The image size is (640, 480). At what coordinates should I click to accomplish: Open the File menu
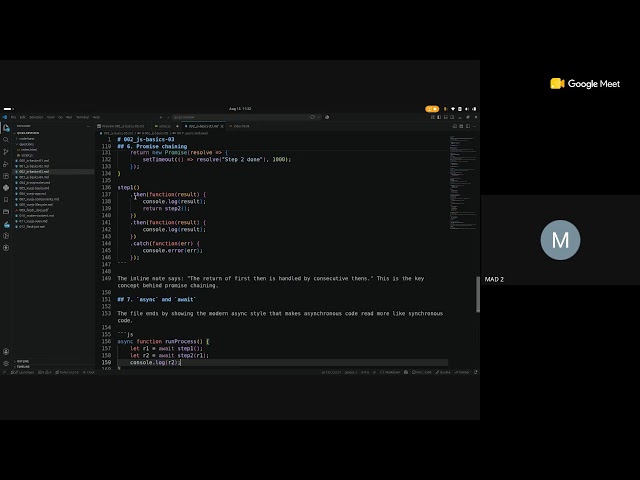coord(13,117)
